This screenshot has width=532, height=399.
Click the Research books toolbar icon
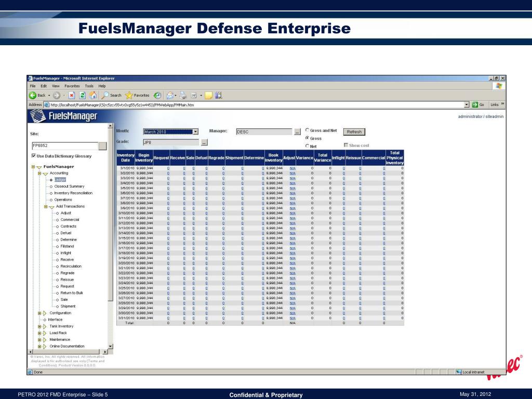219,96
